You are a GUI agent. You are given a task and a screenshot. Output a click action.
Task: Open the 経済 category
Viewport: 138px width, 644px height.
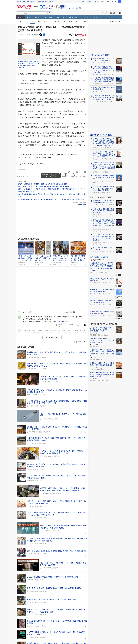[x=39, y=22]
